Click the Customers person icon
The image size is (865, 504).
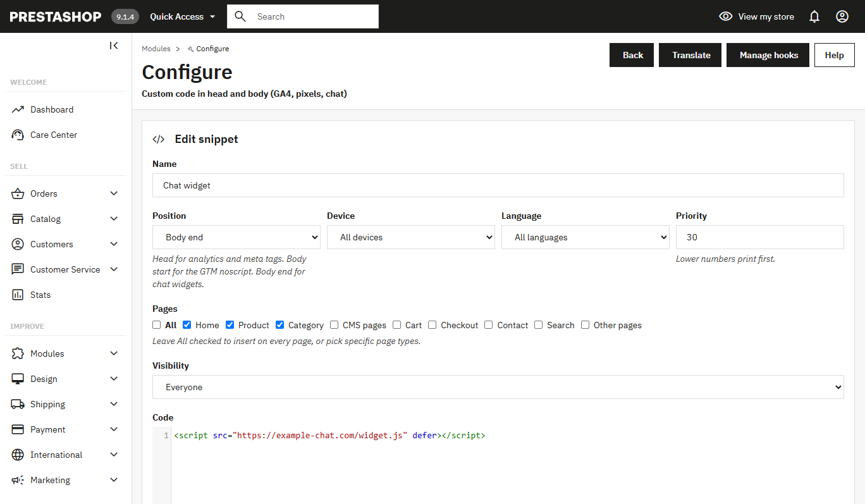pos(18,244)
